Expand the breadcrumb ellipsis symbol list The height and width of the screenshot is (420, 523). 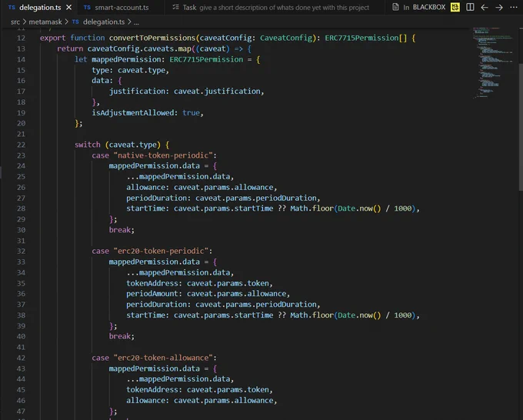[136, 22]
